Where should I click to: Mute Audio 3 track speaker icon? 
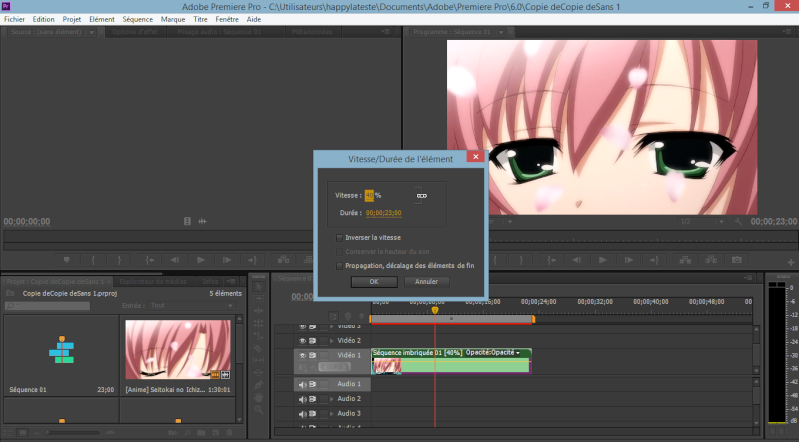coord(302,414)
